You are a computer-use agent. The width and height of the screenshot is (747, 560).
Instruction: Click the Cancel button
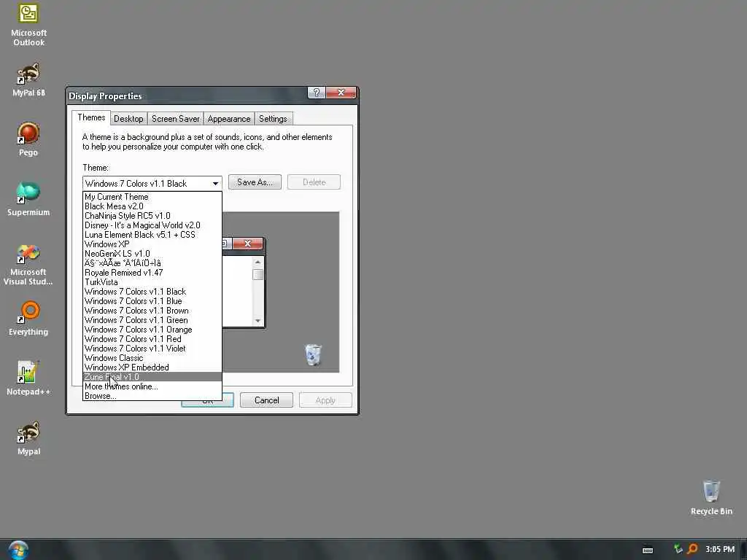266,400
